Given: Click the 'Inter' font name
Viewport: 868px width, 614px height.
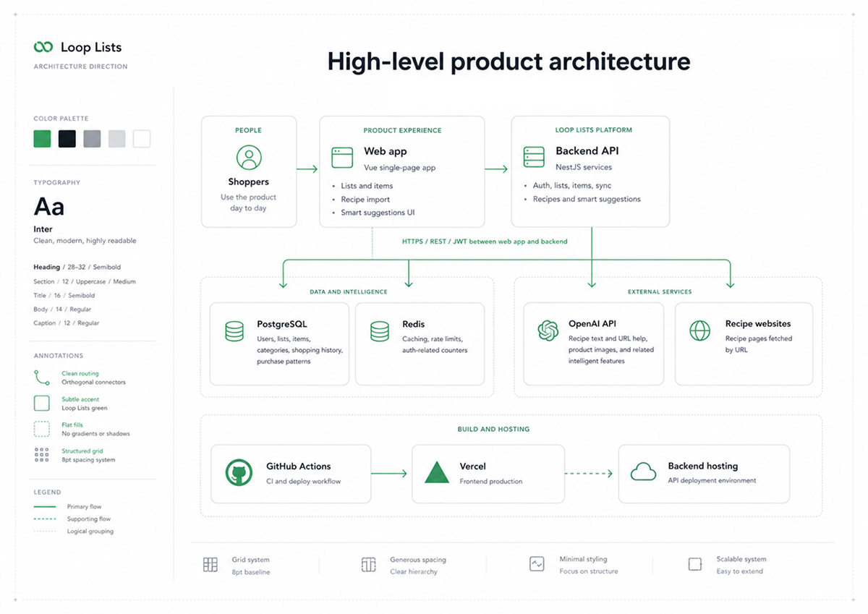Looking at the screenshot, I should point(43,229).
